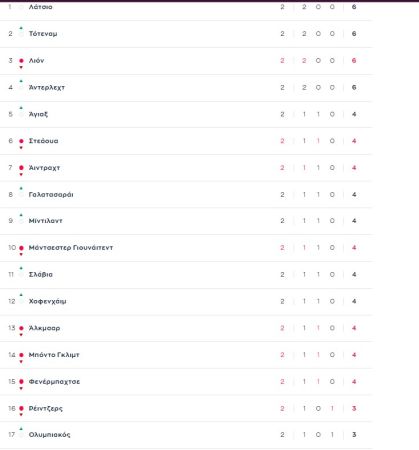Open the Λάτσιο team link
Screen dimensions: 419x450
(x=40, y=7)
